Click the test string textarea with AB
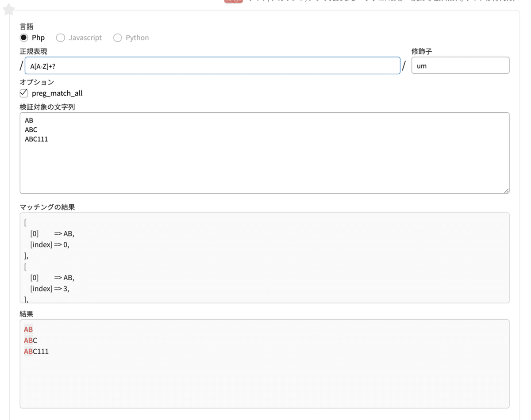Viewport: 531px width, 420px height. click(265, 153)
